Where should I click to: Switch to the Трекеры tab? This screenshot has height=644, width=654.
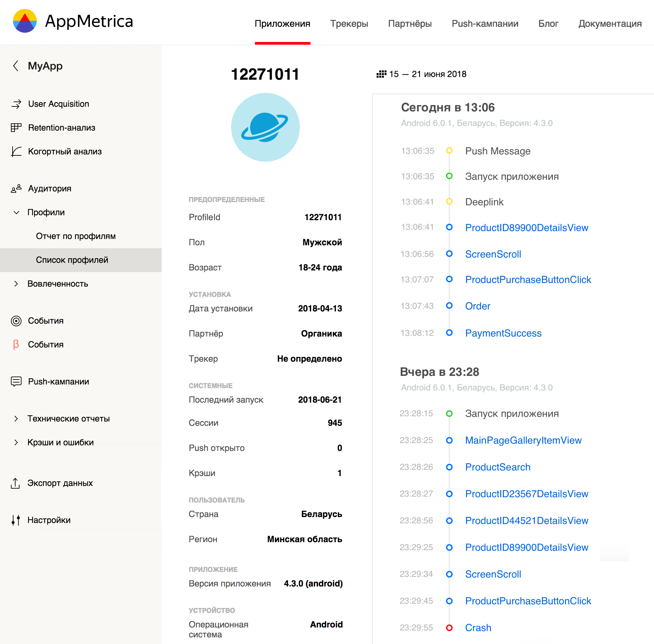349,24
